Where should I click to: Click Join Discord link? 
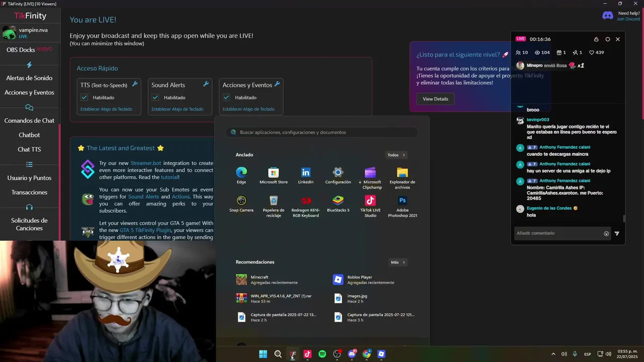point(628,19)
